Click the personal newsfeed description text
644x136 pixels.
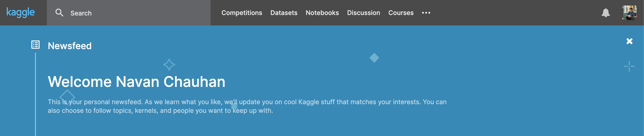(247, 106)
